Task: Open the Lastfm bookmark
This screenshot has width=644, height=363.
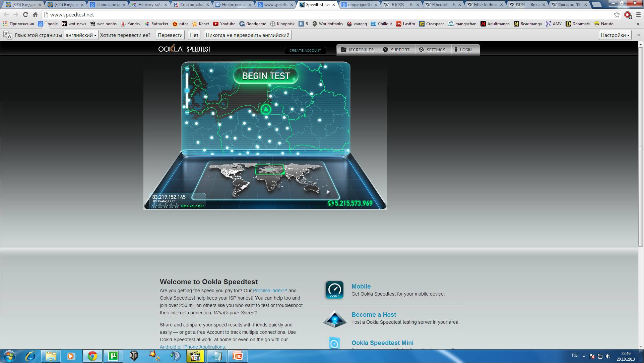Action: [405, 24]
